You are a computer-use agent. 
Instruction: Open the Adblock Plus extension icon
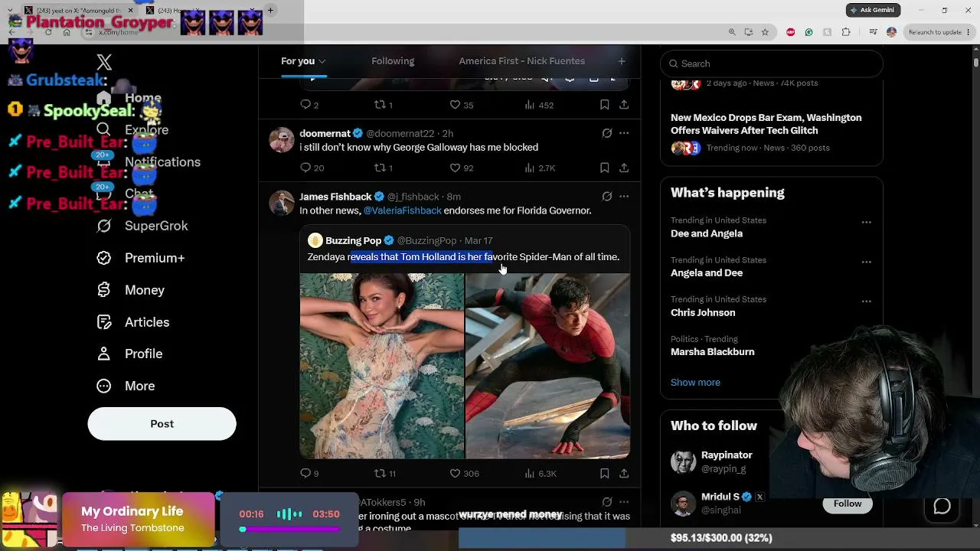coord(790,32)
